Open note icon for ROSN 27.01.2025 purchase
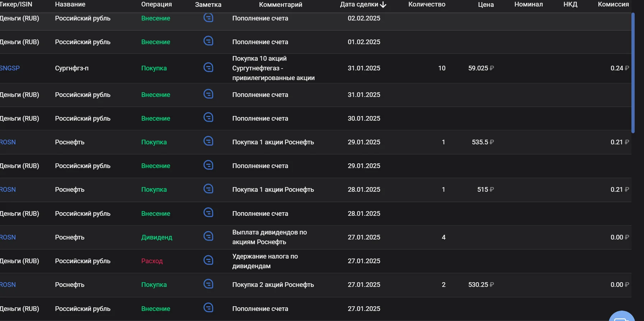Screen dimensions: 644x321 [x=208, y=284]
